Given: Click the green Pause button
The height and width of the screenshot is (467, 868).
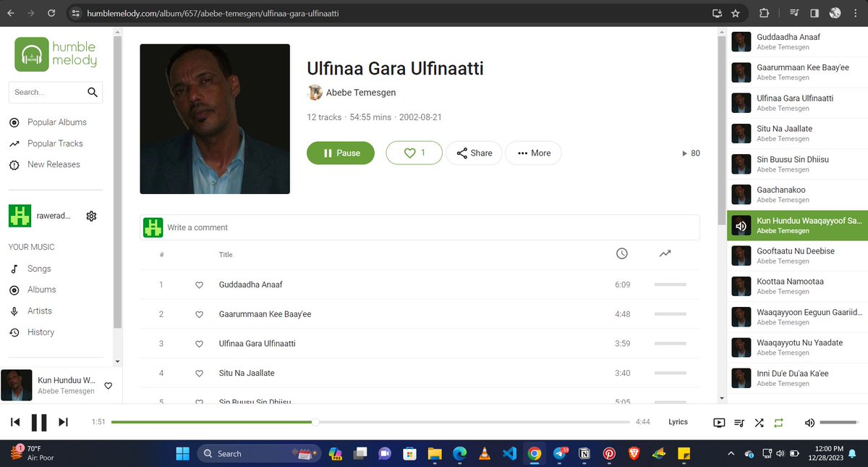Looking at the screenshot, I should (x=341, y=153).
